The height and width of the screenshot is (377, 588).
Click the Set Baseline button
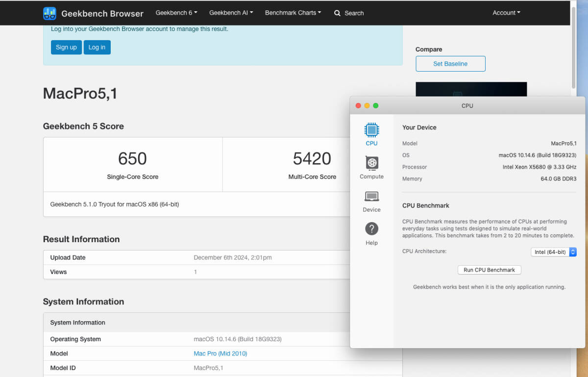pos(450,64)
